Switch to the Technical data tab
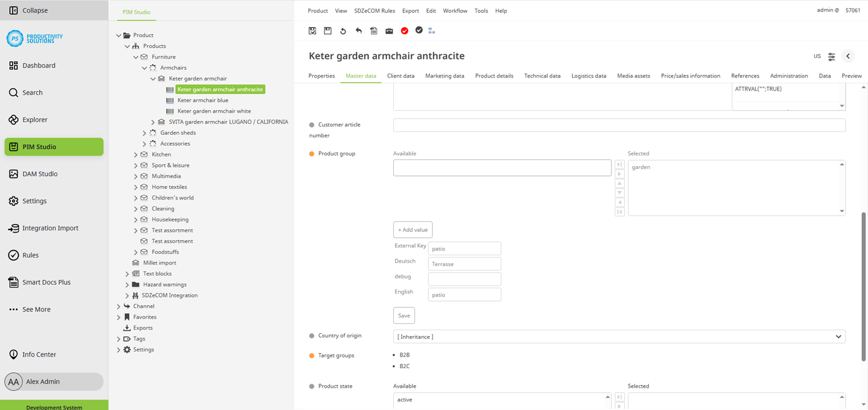 pyautogui.click(x=542, y=76)
